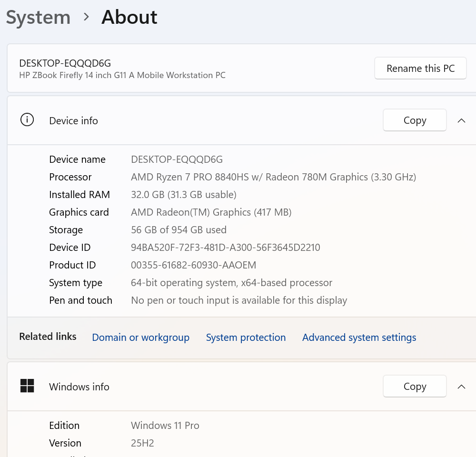Click the Product ID label
Viewport: 476px width, 457px height.
(72, 265)
